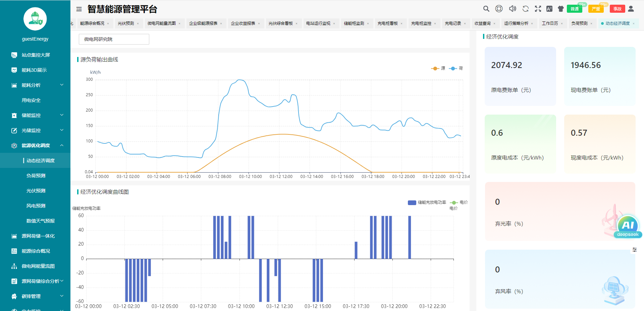Click the refresh page icon
Screen dimensions: 644x311
pos(525,9)
